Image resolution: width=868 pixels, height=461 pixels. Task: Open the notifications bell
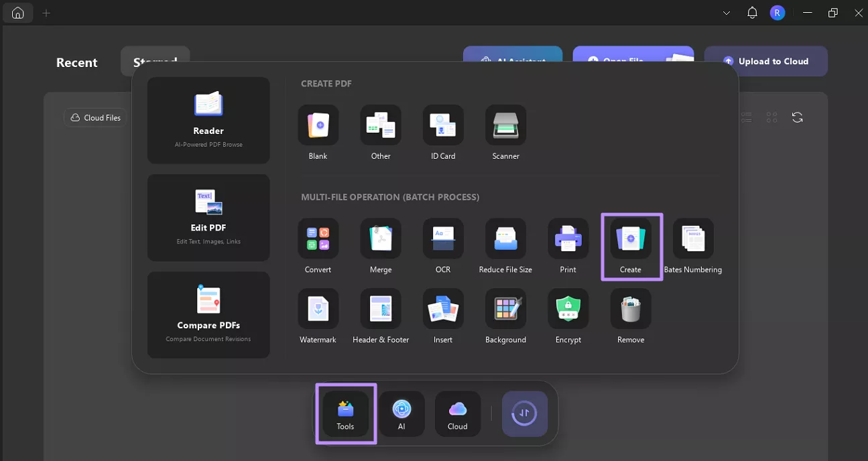click(x=751, y=12)
